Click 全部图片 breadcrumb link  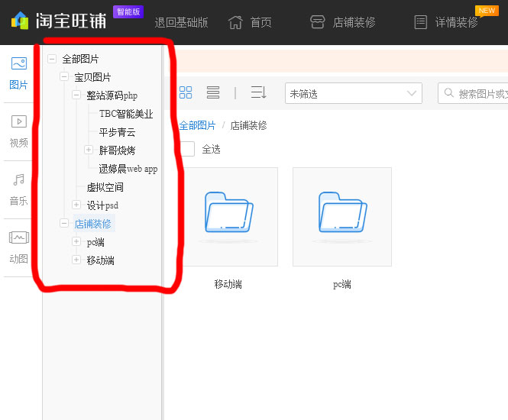tap(197, 125)
